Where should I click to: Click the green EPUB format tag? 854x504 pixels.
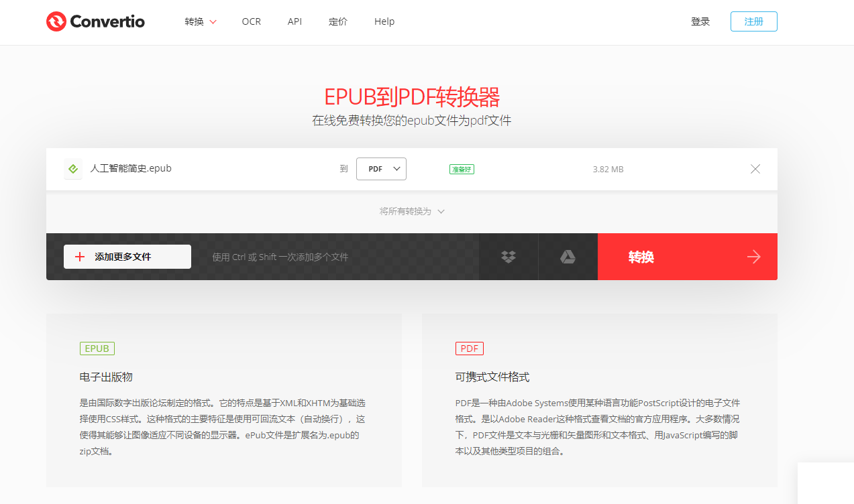(97, 349)
